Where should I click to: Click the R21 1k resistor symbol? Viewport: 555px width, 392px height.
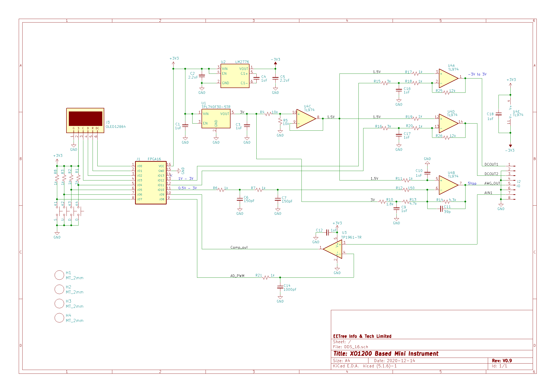(266, 277)
